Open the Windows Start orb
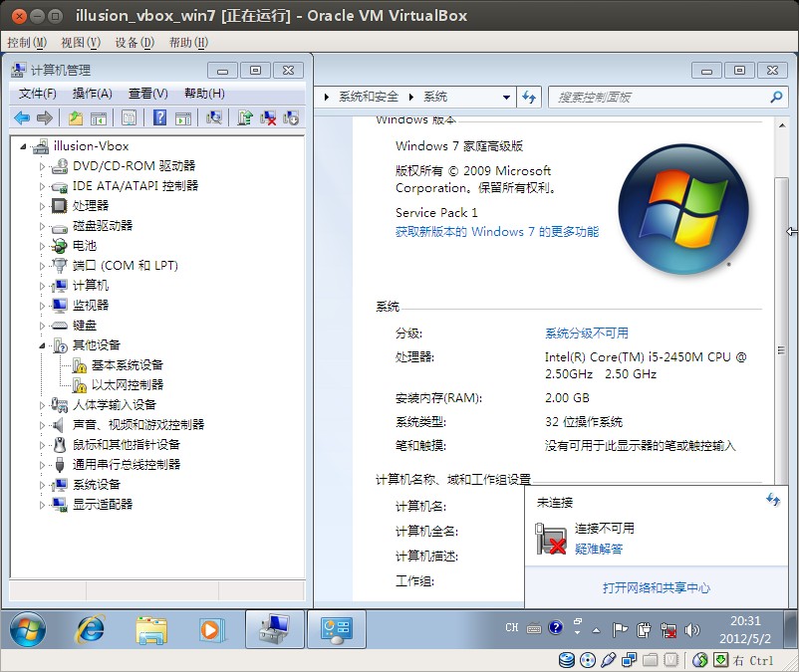 (28, 629)
